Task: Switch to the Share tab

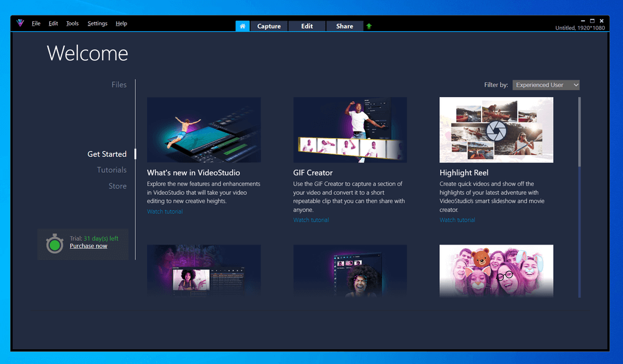Action: [x=345, y=26]
